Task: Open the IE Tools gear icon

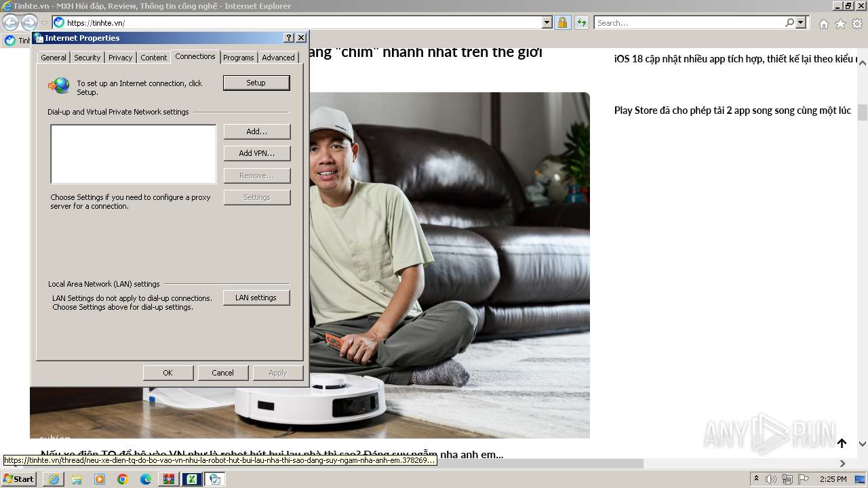Action: point(857,24)
